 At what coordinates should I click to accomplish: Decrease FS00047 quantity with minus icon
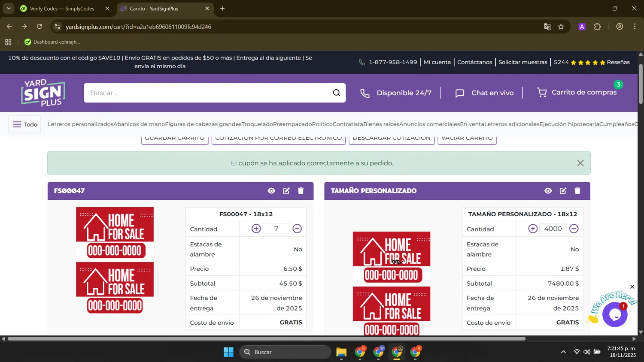[x=297, y=229]
